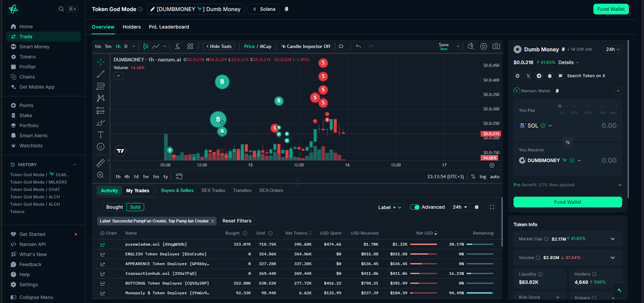Swap pay and receive tokens arrows
644x303 pixels.
point(568,142)
